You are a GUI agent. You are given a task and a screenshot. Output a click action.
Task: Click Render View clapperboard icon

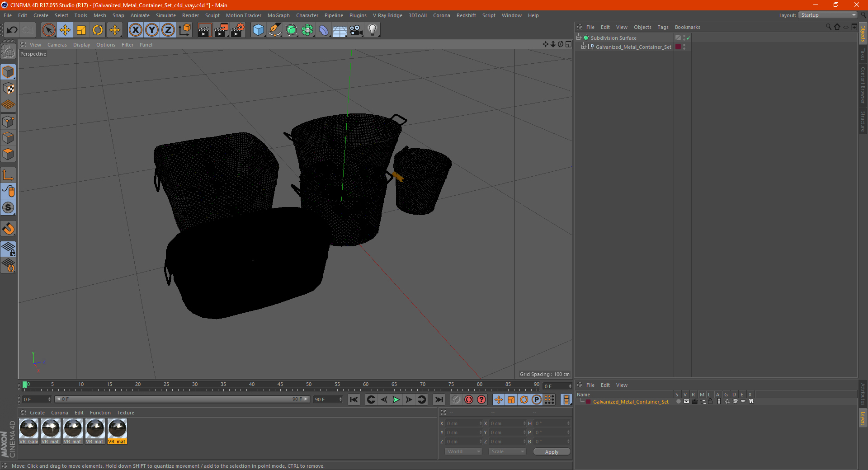point(204,30)
